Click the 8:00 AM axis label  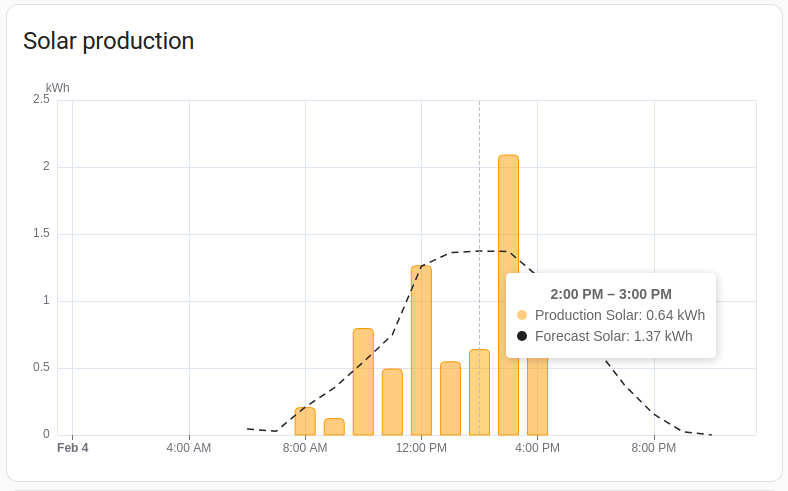(x=305, y=447)
